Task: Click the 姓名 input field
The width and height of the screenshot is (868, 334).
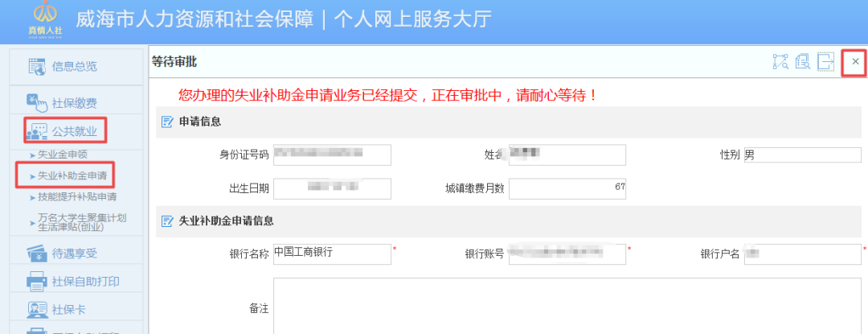Action: (567, 155)
